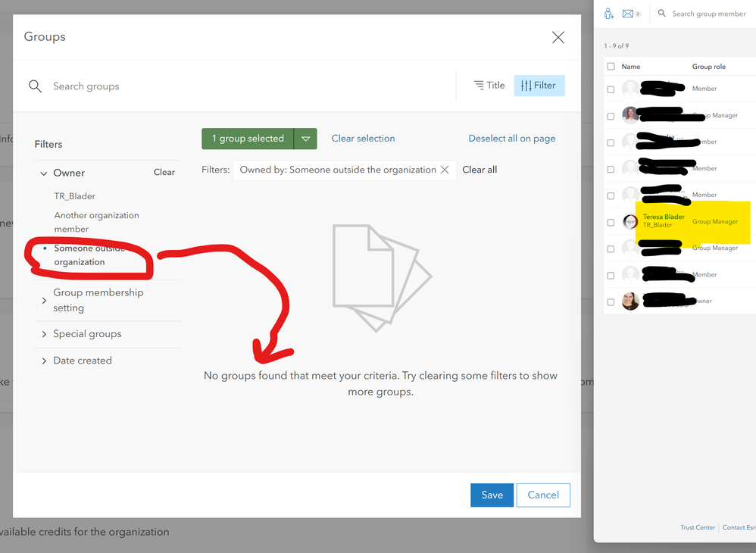Click the Clear selection link
This screenshot has width=756, height=553.
[363, 139]
